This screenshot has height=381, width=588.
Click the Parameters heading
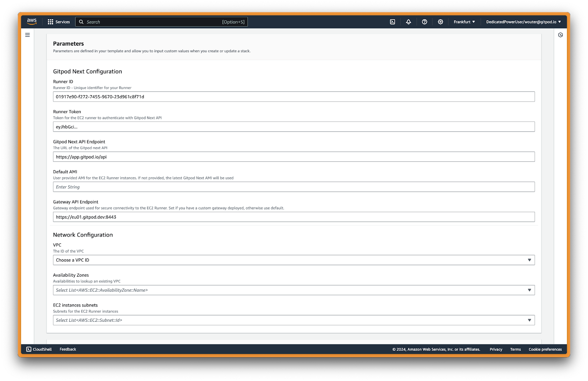[x=68, y=44]
